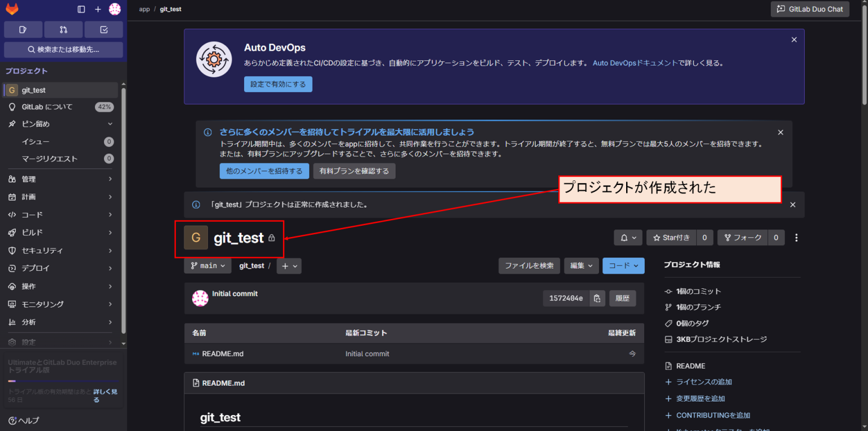
Task: Open GitLab Duo Chat
Action: coord(810,8)
